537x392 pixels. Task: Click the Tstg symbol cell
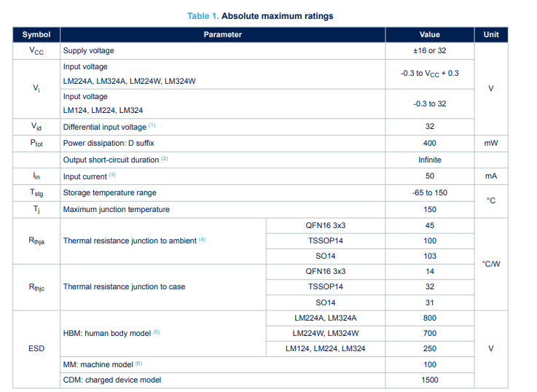36,193
